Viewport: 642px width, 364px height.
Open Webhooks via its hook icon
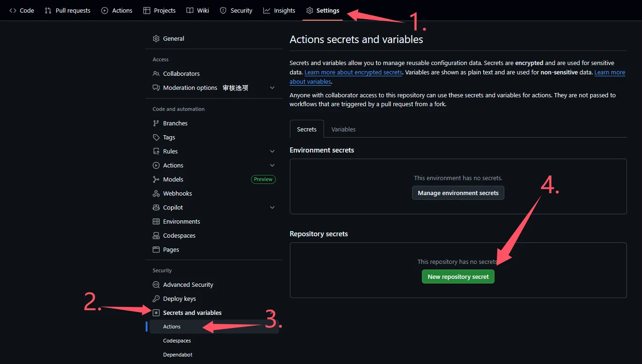point(156,194)
